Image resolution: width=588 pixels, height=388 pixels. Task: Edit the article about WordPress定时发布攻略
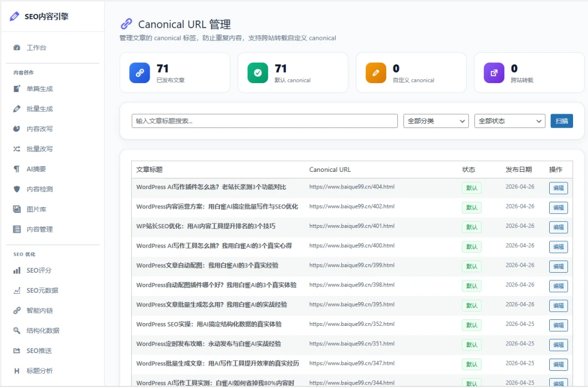point(558,344)
